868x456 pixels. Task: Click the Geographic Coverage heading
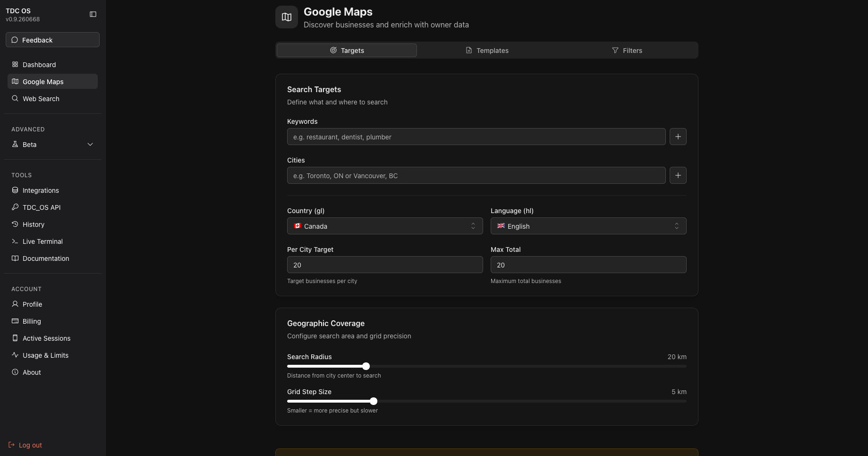[326, 323]
